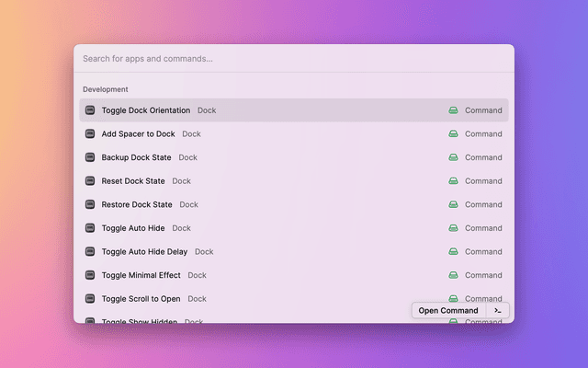Choose the Backup Dock State command
Image resolution: width=588 pixels, height=368 pixels.
tap(136, 157)
